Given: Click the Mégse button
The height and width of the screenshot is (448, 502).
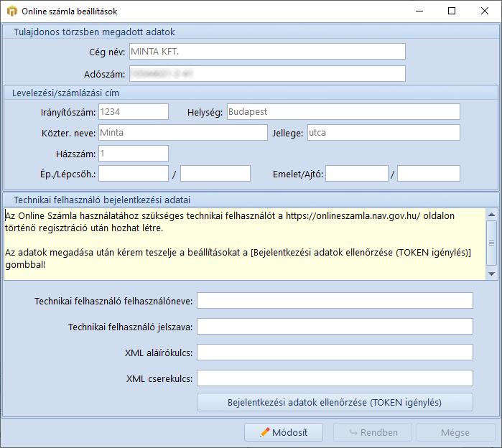Looking at the screenshot, I should 454,432.
